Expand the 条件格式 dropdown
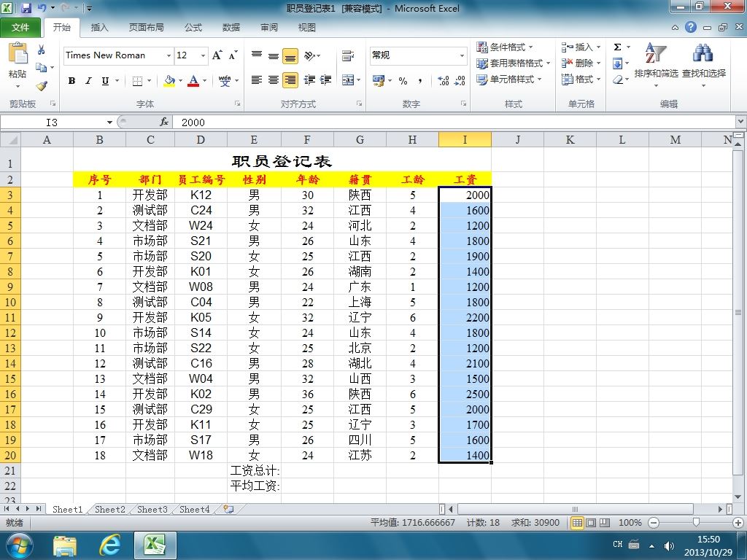747x560 pixels. tap(531, 47)
